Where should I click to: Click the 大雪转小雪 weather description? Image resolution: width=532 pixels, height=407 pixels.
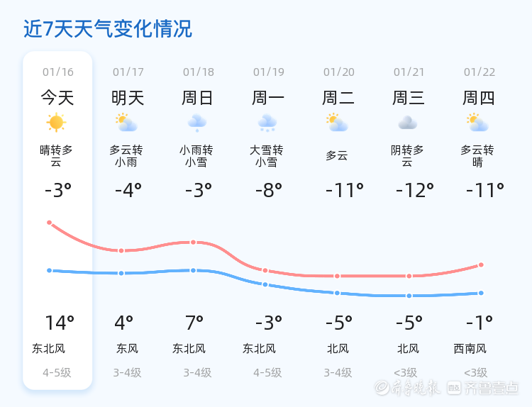[267, 156]
